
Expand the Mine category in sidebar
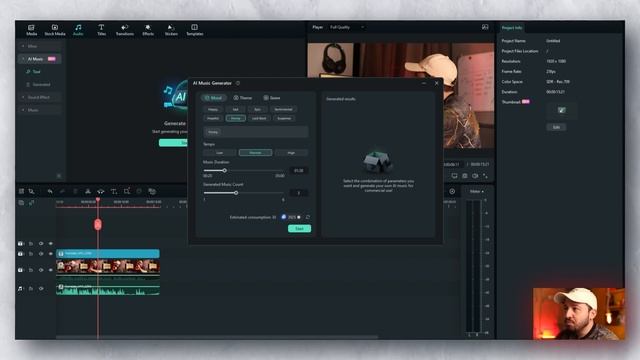point(40,46)
